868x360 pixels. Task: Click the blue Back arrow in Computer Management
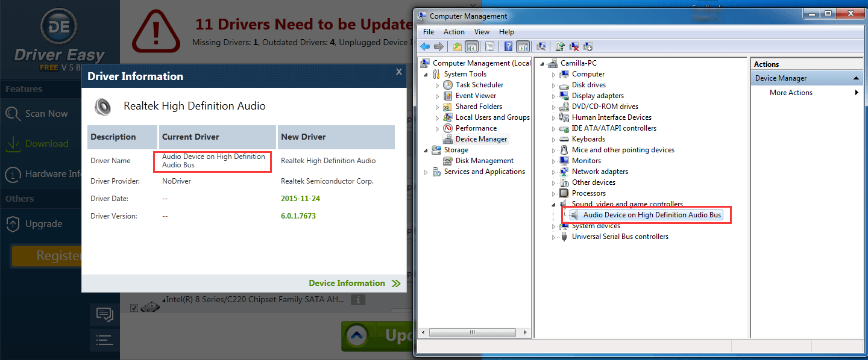pos(425,46)
